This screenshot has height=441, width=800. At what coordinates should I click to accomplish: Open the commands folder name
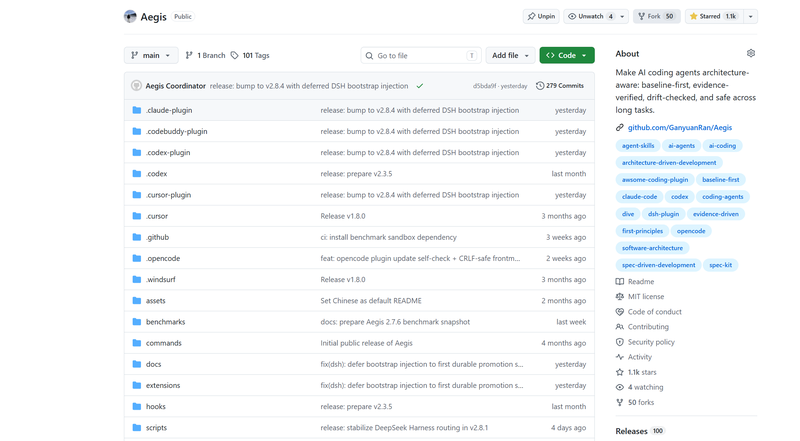[x=163, y=343]
